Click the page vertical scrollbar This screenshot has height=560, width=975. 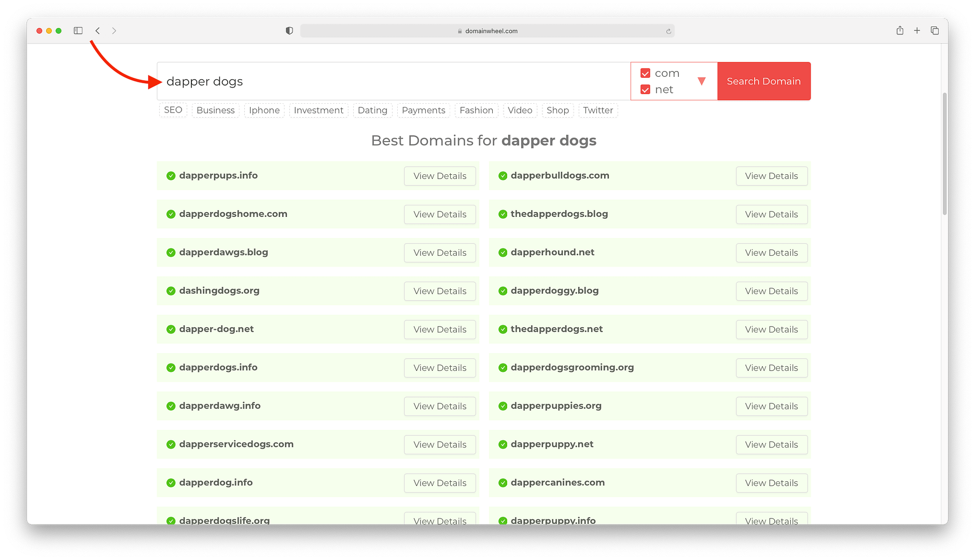(944, 153)
